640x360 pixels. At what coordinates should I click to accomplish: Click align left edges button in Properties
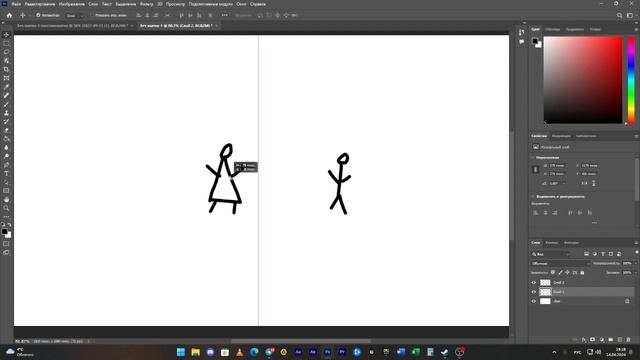pos(536,213)
